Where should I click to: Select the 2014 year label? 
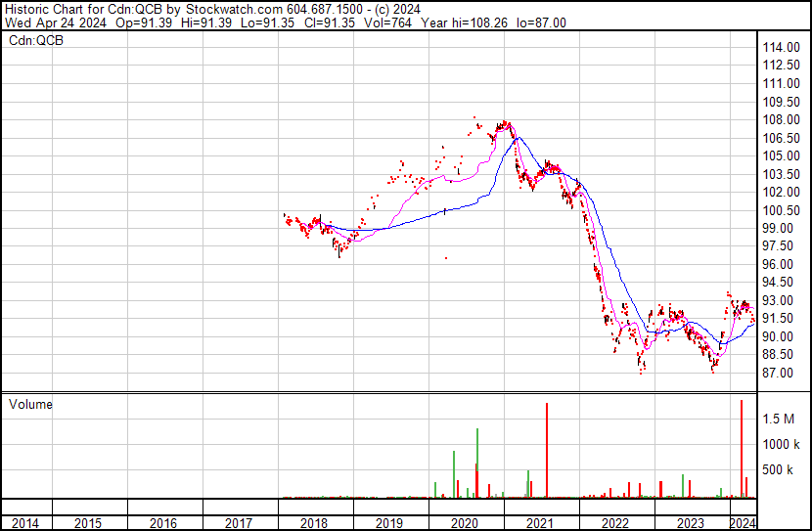[x=25, y=523]
